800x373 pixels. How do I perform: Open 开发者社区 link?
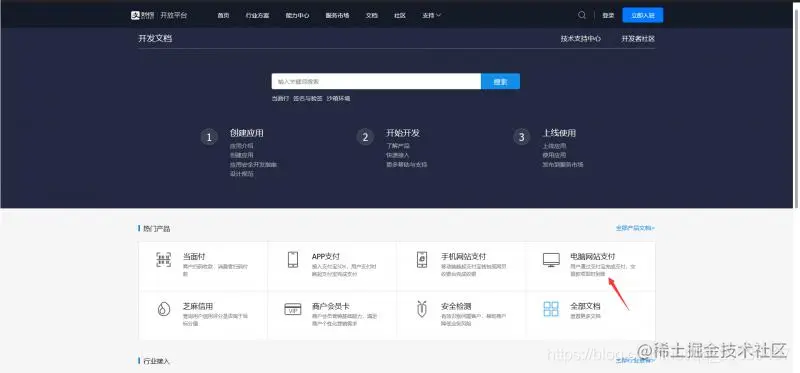pyautogui.click(x=638, y=39)
